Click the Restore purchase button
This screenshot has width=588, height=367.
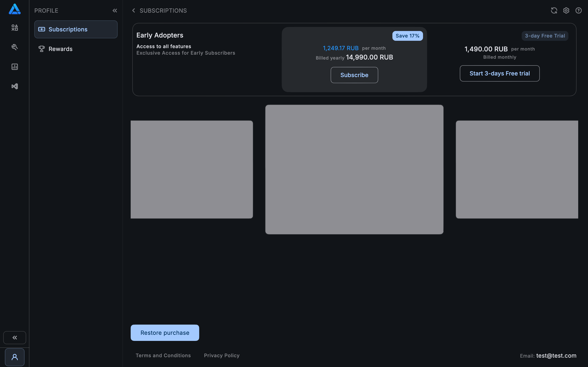165,333
